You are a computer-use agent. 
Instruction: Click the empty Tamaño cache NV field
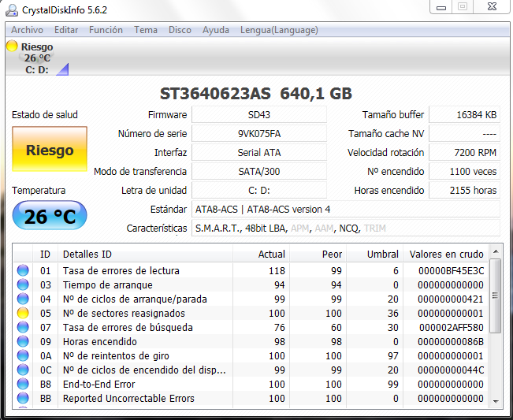point(465,134)
